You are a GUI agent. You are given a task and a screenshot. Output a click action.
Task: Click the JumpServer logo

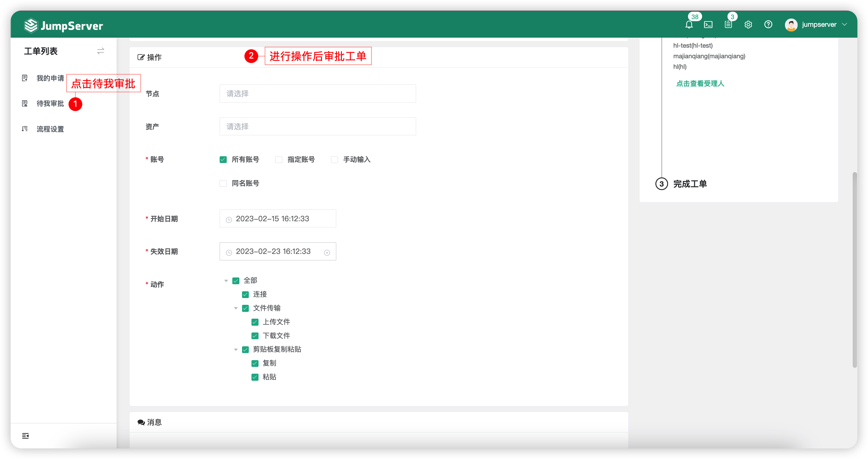coord(63,26)
